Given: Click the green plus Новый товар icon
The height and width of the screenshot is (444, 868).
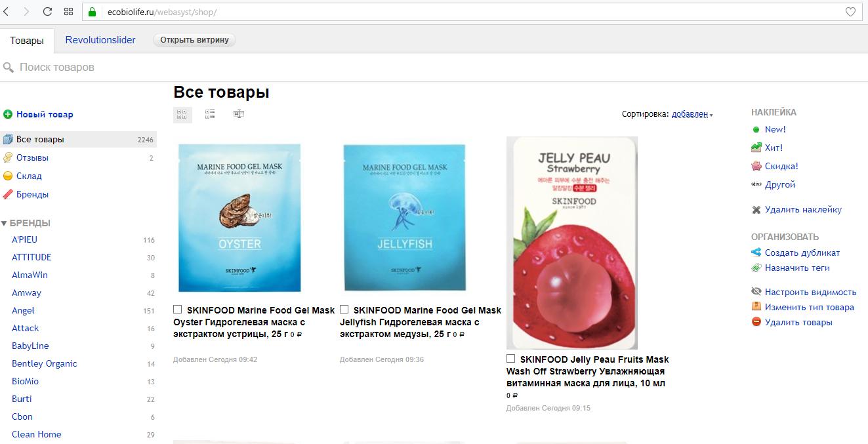Looking at the screenshot, I should [x=8, y=114].
